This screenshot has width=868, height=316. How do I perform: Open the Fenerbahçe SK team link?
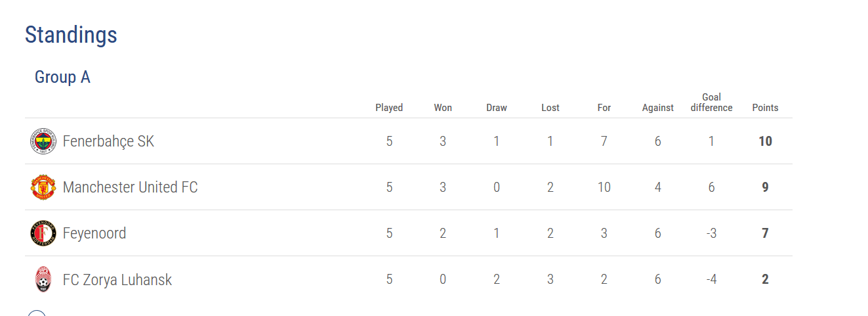108,141
